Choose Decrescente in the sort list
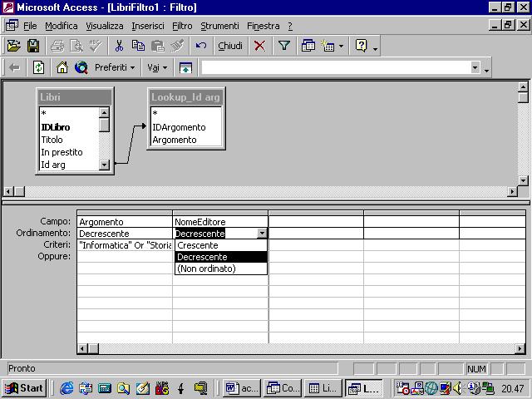This screenshot has height=399, width=532. coord(221,257)
